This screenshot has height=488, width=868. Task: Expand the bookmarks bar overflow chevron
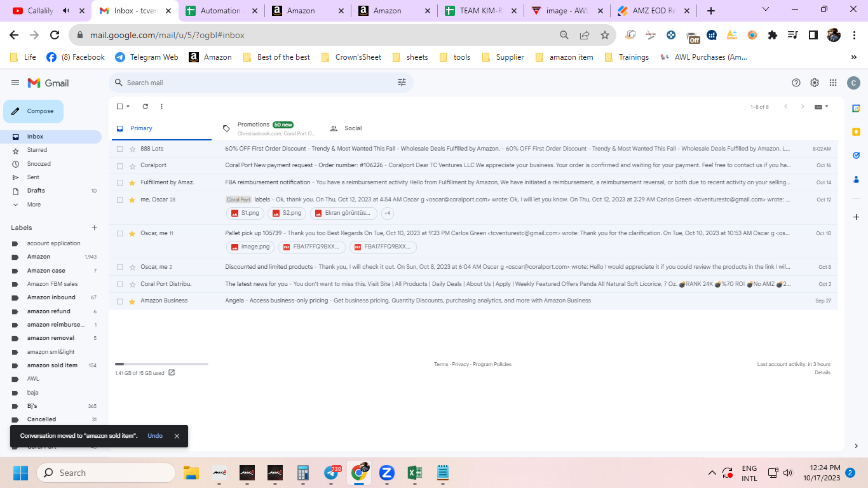click(x=853, y=57)
